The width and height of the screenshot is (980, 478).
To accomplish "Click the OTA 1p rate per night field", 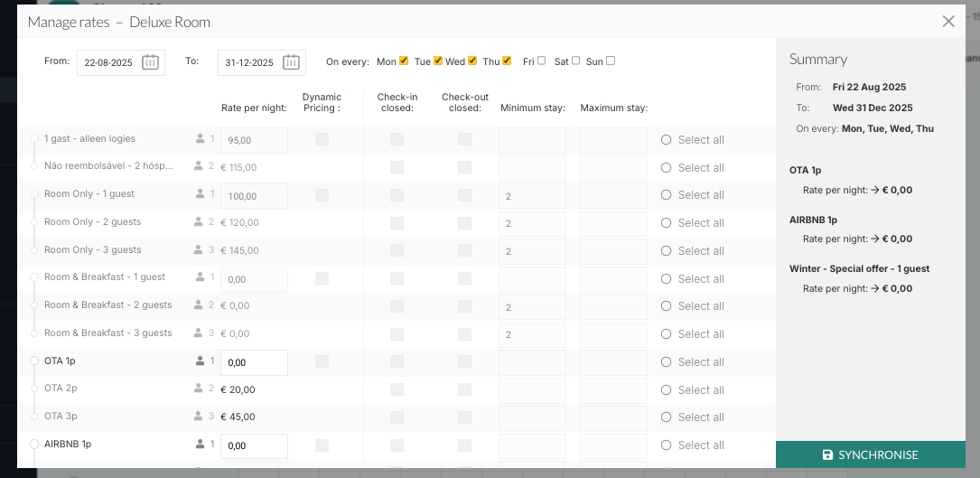I will (x=255, y=363).
